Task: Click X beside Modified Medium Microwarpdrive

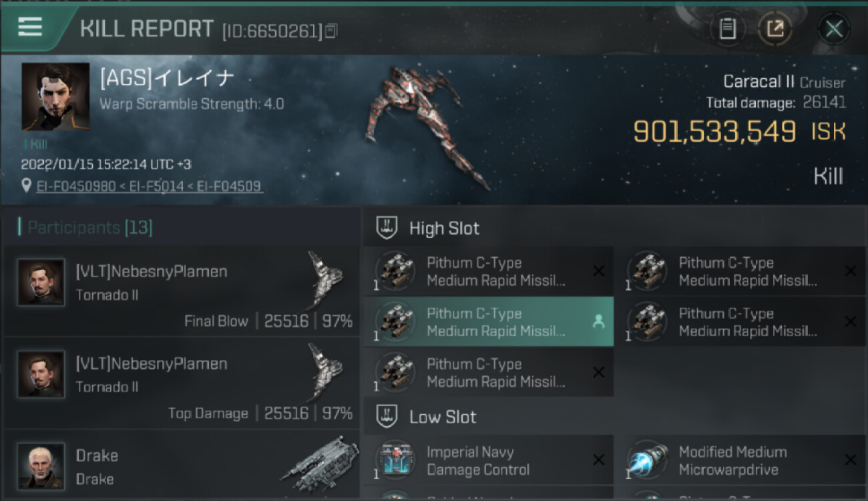Action: pyautogui.click(x=850, y=460)
